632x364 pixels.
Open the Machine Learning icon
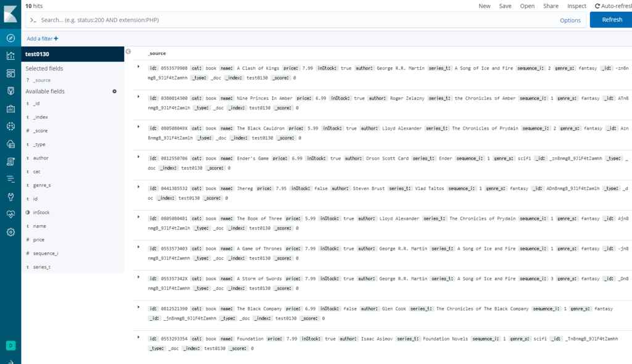tap(10, 126)
